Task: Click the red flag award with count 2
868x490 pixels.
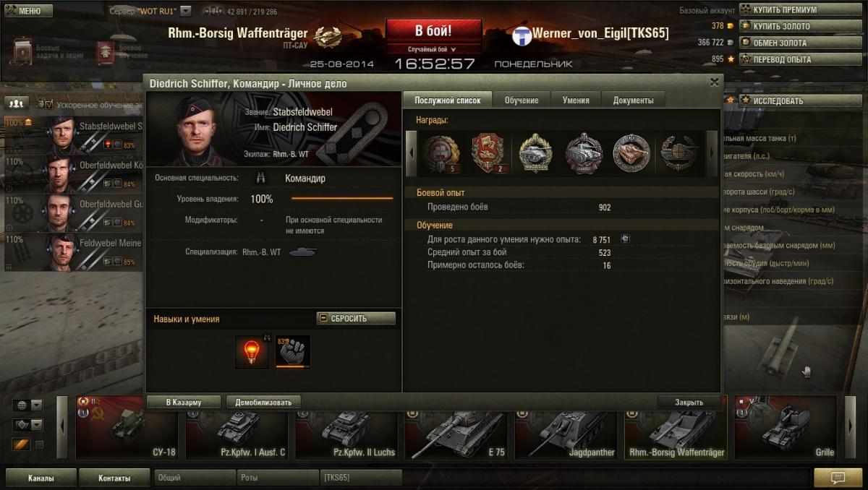Action: pyautogui.click(x=490, y=153)
